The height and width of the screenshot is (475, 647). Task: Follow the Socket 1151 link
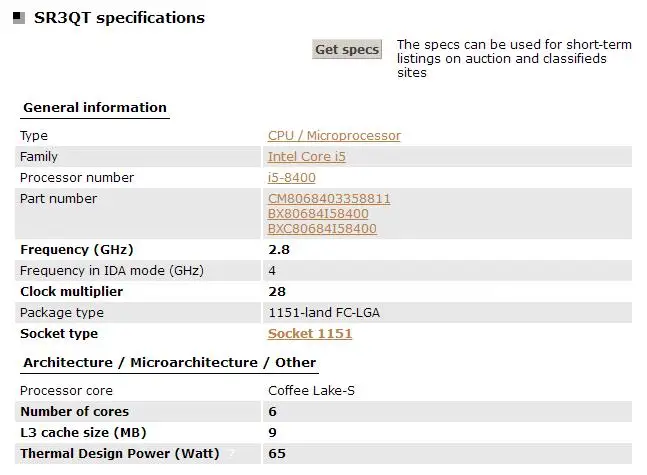point(310,333)
